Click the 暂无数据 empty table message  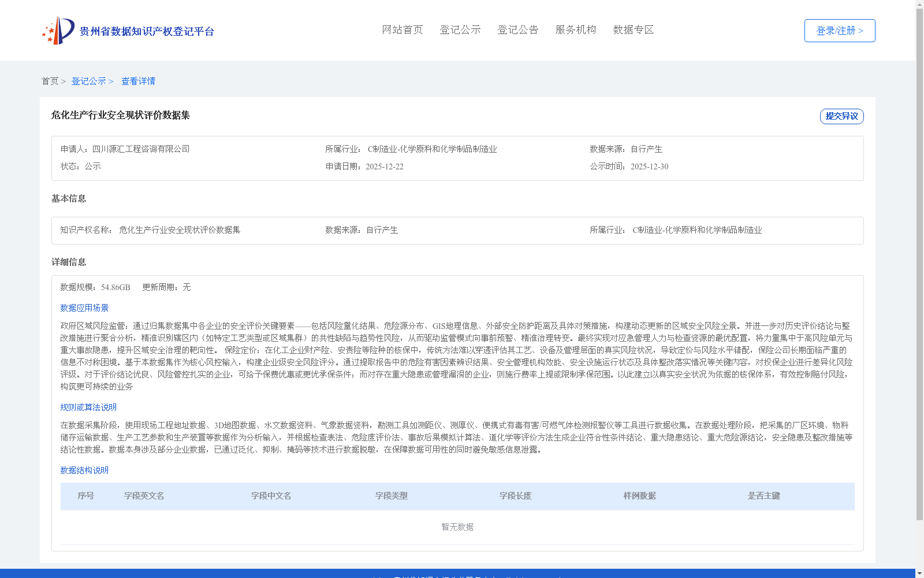pos(457,527)
